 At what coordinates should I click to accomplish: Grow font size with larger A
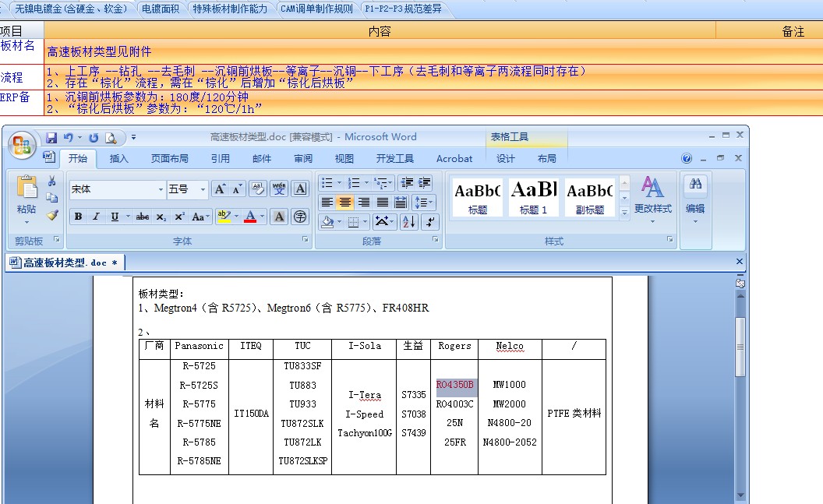[x=220, y=189]
